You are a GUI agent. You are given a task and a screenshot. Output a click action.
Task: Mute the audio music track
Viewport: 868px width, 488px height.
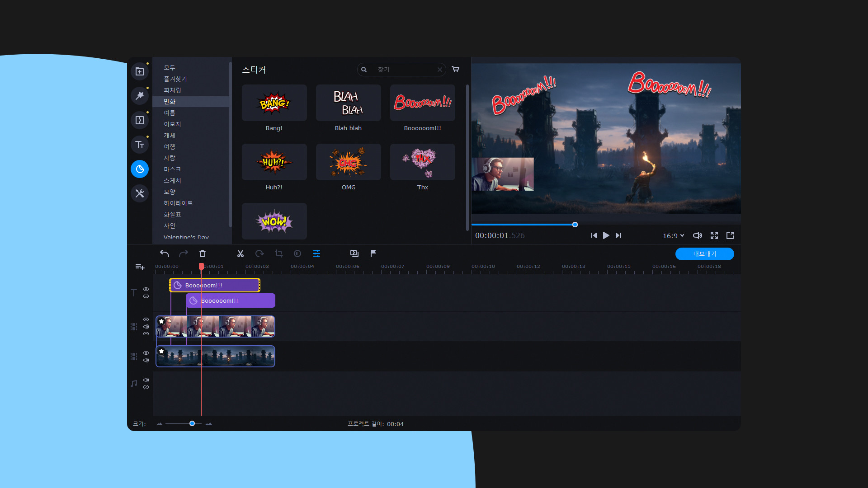point(146,380)
